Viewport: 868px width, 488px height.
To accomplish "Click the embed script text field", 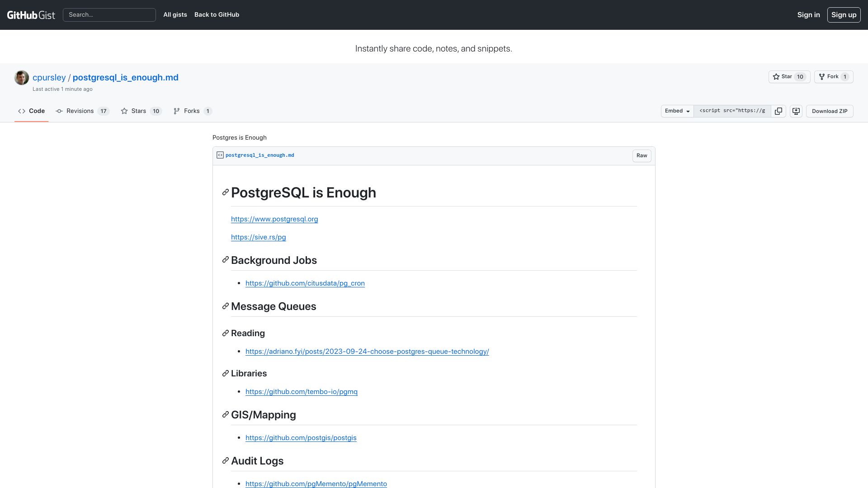I will 732,111.
